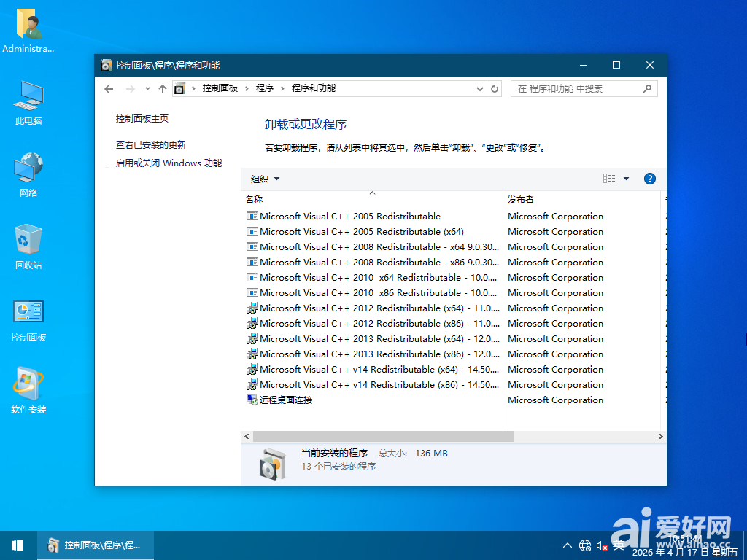
Task: Click the 程序和功能 breadcrumb segment
Action: point(314,88)
